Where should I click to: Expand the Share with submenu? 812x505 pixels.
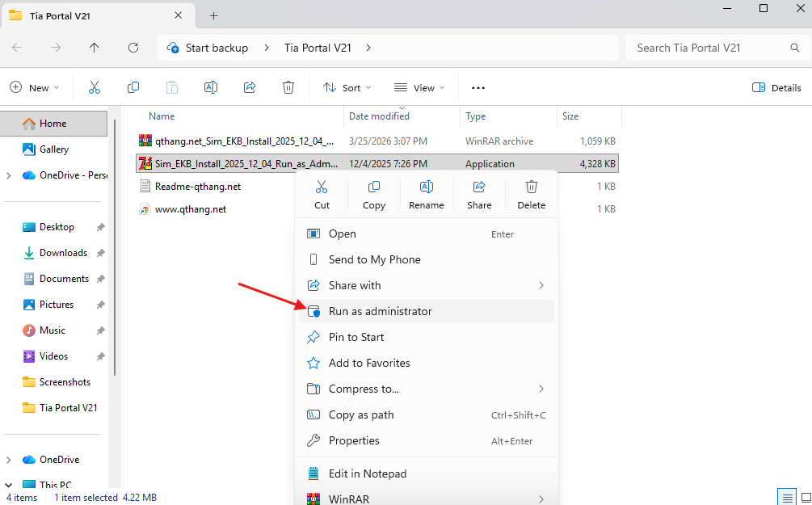point(541,285)
